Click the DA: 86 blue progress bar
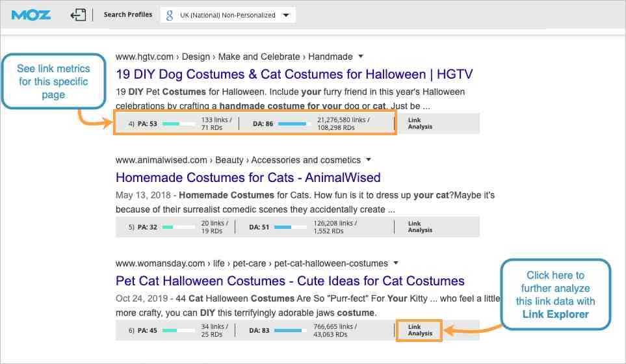Screen dimensions: 626x364 294,123
